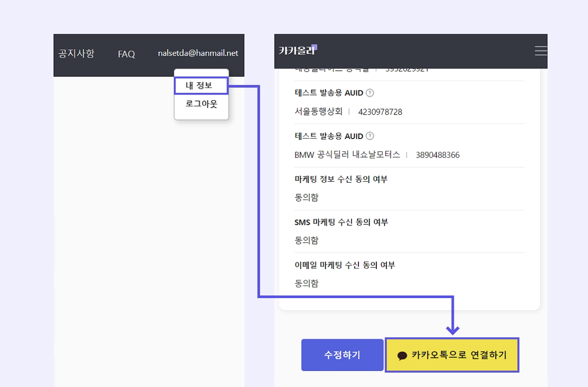This screenshot has height=387, width=588.
Task: Click 동의함 under 이메일 마케팅 수신 동의
Action: click(x=307, y=283)
